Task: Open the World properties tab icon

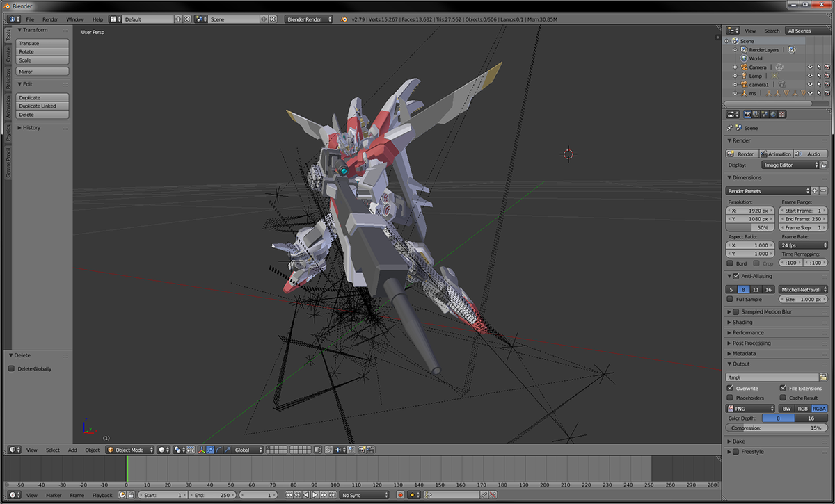Action: pos(773,114)
